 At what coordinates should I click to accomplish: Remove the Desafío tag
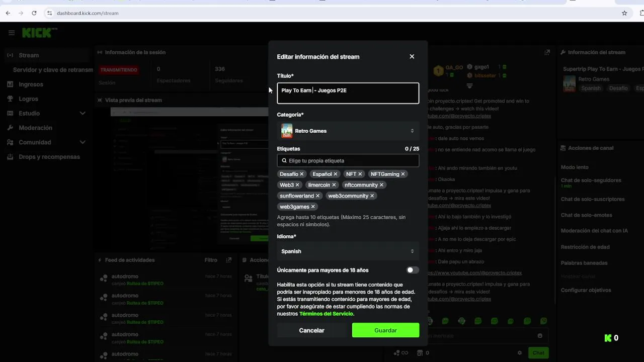[302, 174]
